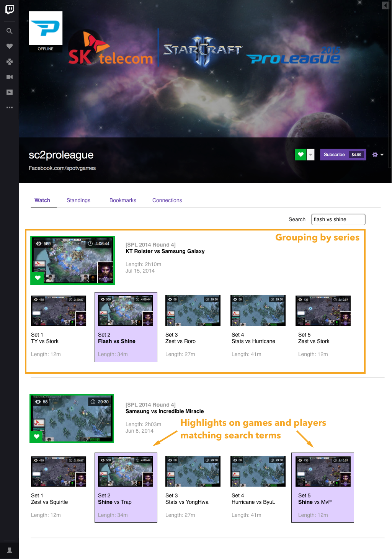Open channels via sidebar camera icon
The height and width of the screenshot is (559, 392).
(10, 77)
